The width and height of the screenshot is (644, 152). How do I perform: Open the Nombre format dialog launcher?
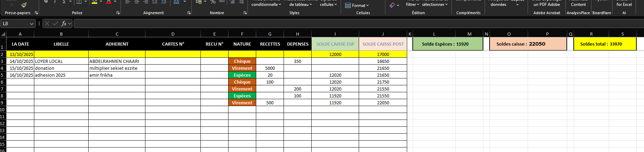coord(245,13)
